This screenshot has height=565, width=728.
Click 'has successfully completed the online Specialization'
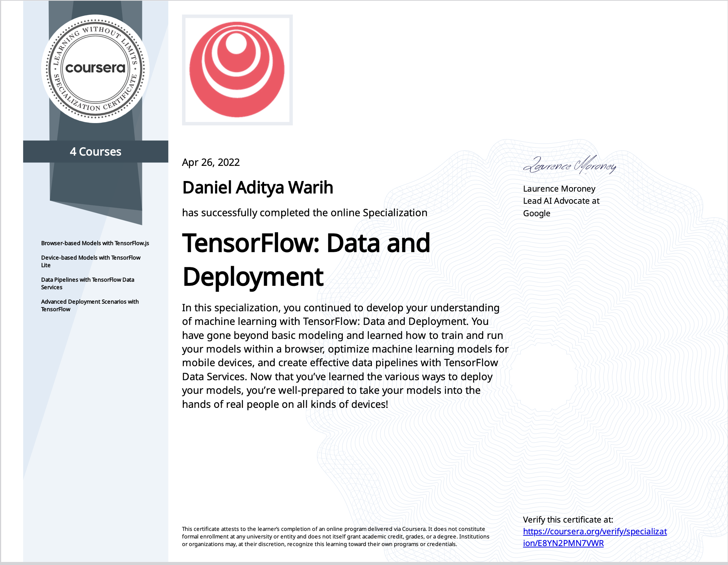tap(305, 213)
